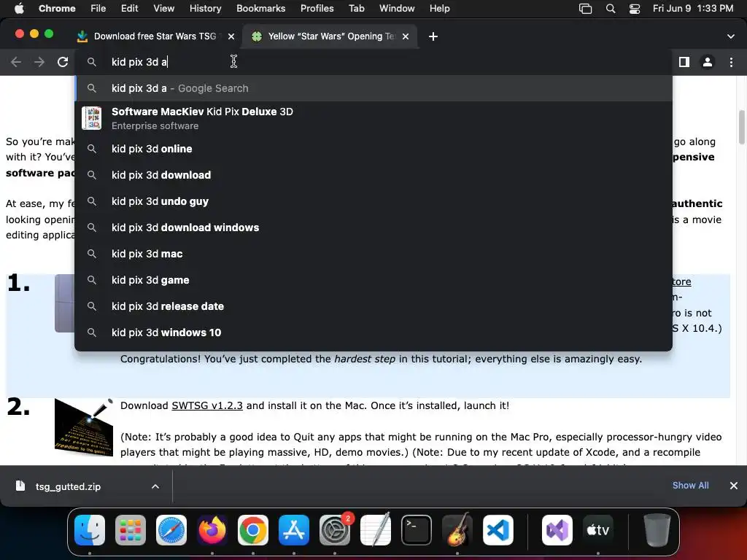Open the Edit menu
747x560 pixels.
tap(129, 8)
